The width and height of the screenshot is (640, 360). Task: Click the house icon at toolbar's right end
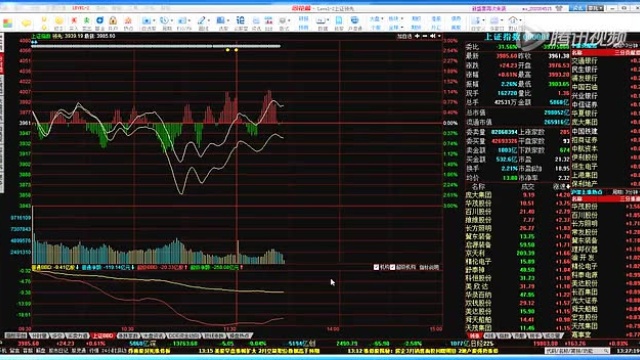click(513, 20)
